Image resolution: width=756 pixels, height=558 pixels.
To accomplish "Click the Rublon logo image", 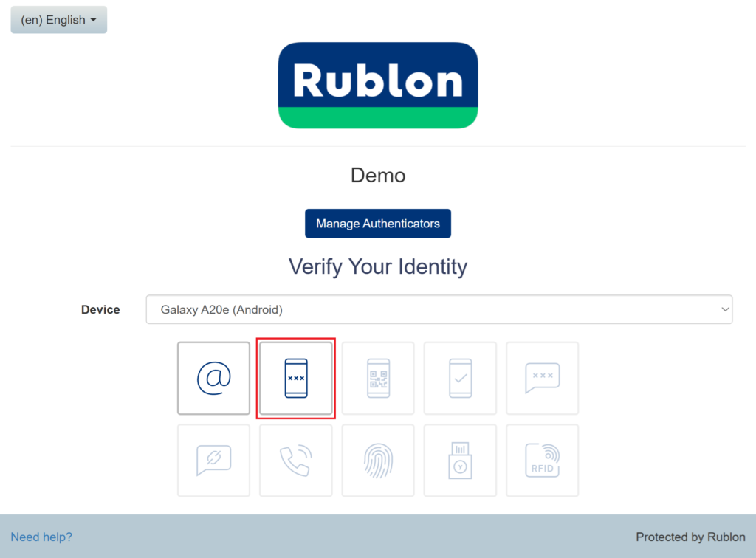I will 377,86.
